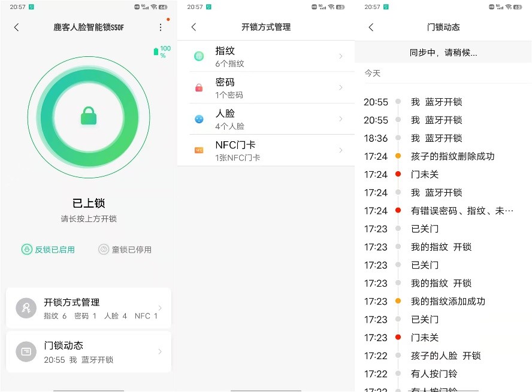This screenshot has height=392, width=532.
Task: Tap 已上锁 status text
Action: pyautogui.click(x=89, y=203)
